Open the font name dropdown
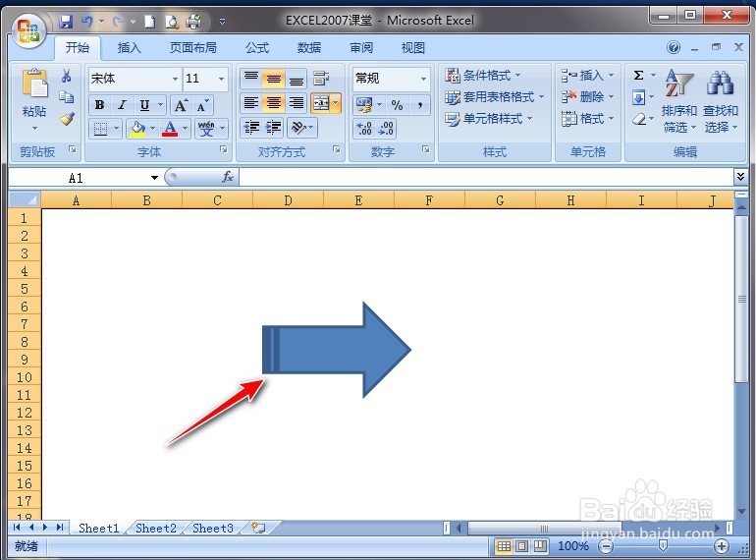This screenshot has width=756, height=560. coord(175,79)
